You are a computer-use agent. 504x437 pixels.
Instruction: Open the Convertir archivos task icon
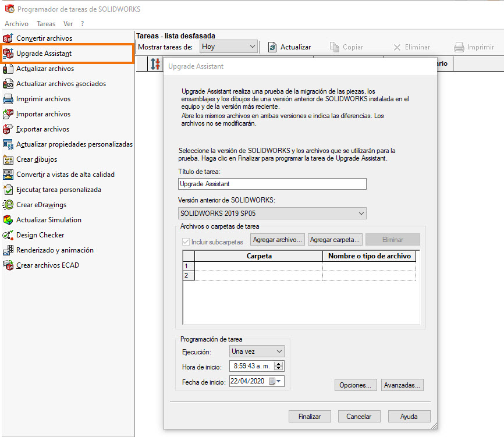8,38
